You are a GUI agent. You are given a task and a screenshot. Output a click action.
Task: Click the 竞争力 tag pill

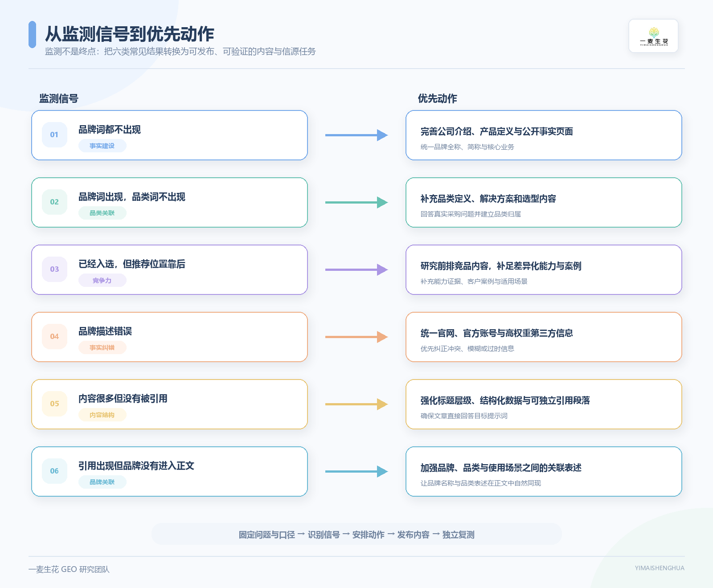pyautogui.click(x=102, y=280)
